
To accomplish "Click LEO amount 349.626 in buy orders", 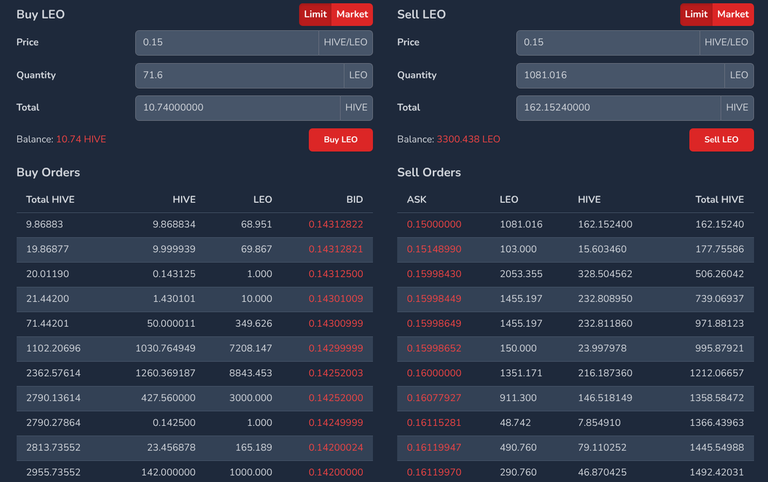I will [253, 323].
